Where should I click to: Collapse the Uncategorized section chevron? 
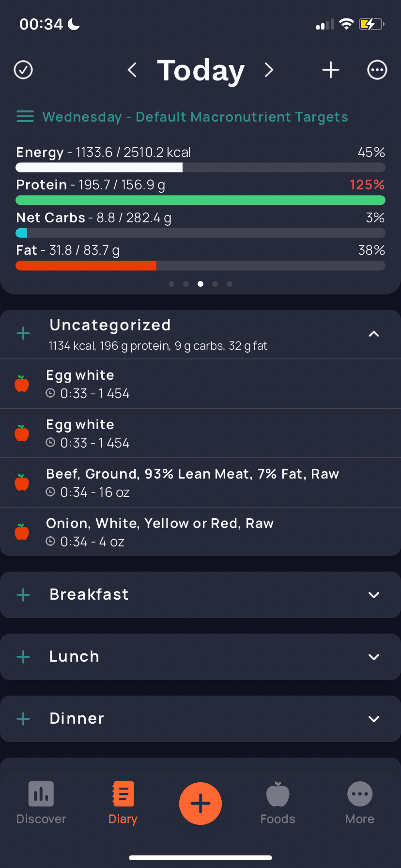(374, 334)
